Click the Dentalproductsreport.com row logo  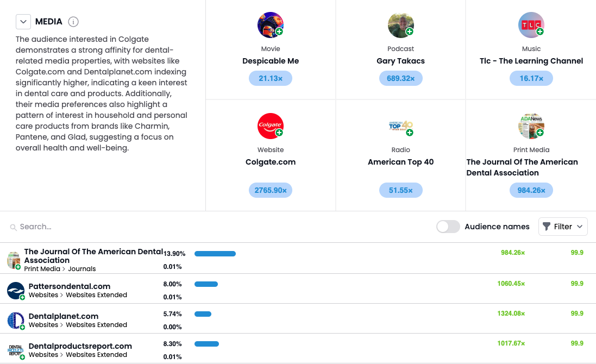pos(16,350)
